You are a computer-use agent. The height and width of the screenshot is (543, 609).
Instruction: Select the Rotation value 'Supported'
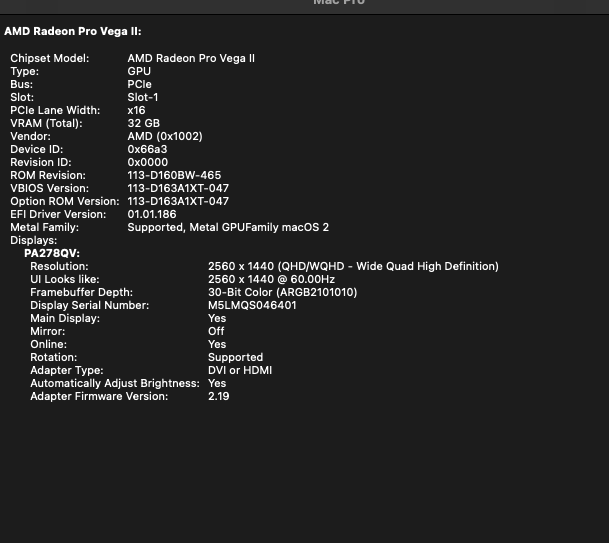[x=235, y=358]
